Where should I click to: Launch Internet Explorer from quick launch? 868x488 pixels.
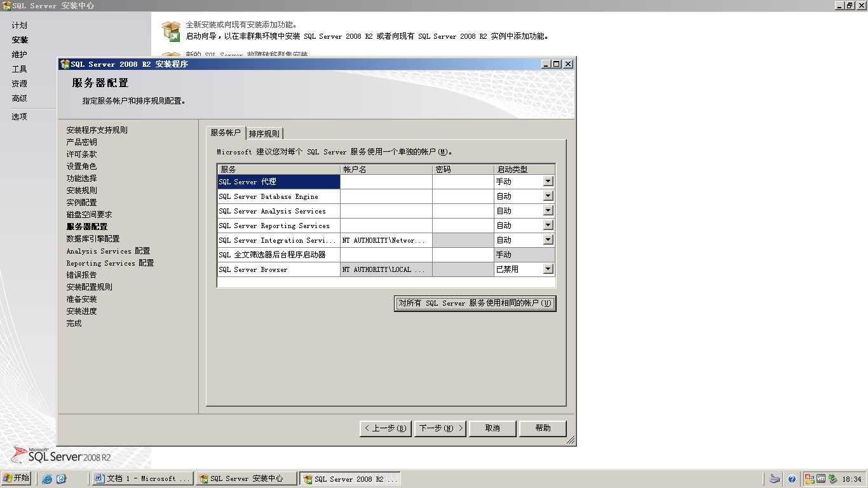(47, 479)
